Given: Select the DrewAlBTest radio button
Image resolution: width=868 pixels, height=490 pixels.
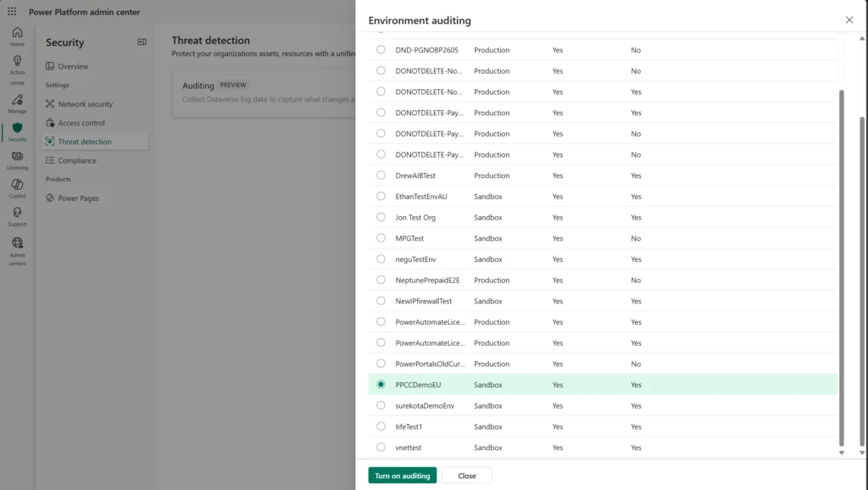Looking at the screenshot, I should tap(380, 175).
